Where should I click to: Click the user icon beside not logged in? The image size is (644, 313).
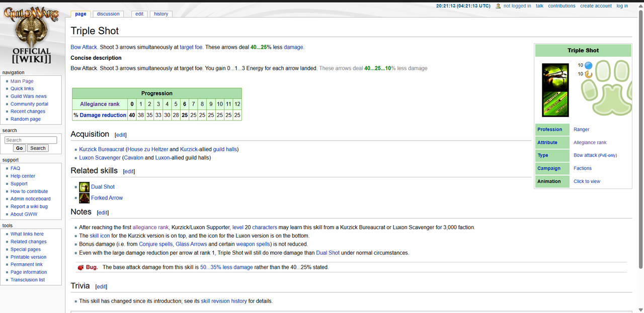pyautogui.click(x=498, y=6)
